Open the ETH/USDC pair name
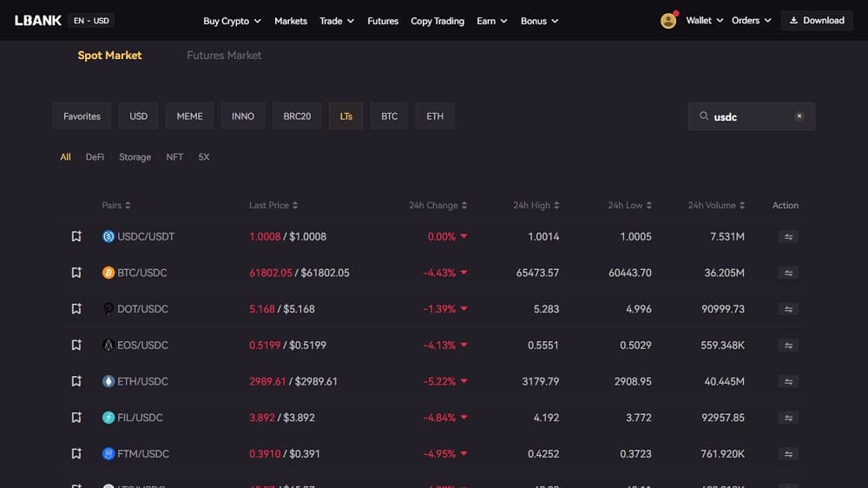 click(x=142, y=381)
